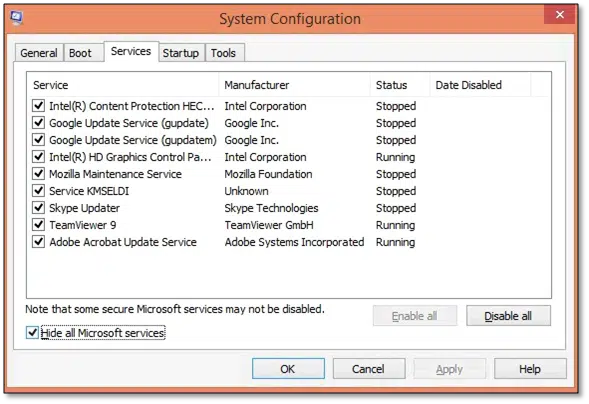Click the Cancel button

369,369
